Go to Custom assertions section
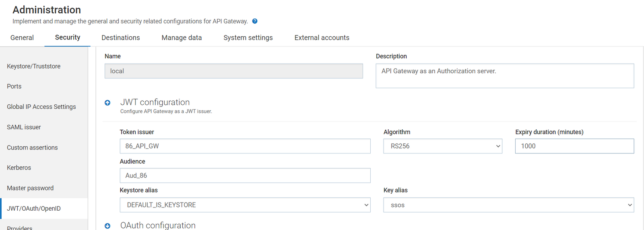 [32, 147]
